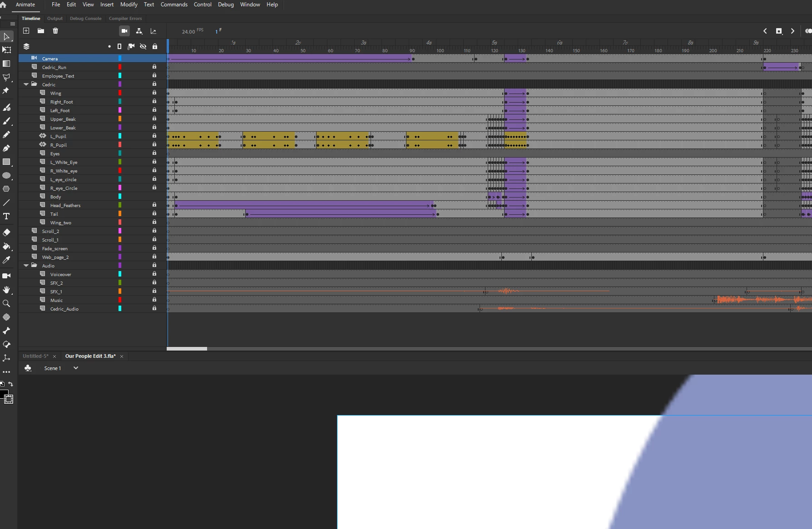The height and width of the screenshot is (529, 812).
Task: Select the Selection arrow tool
Action: (x=6, y=36)
